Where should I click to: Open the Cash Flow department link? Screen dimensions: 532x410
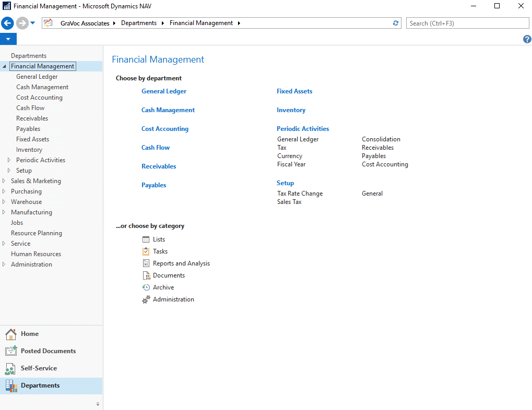[x=156, y=148]
